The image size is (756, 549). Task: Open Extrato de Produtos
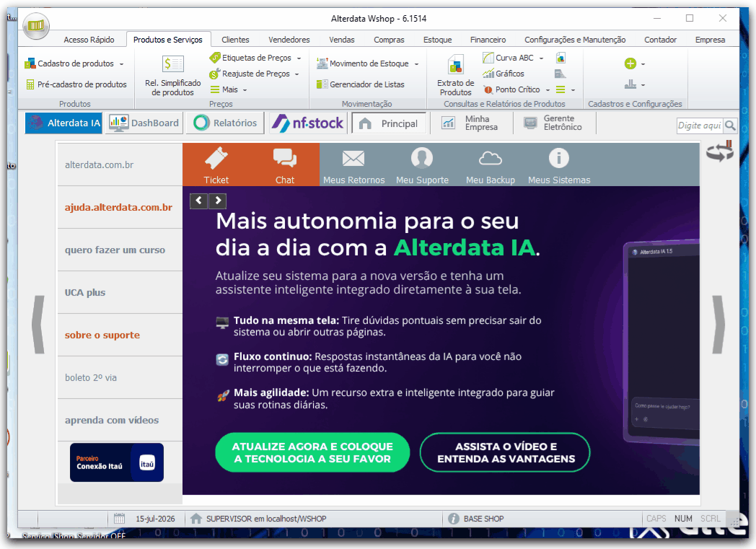pyautogui.click(x=456, y=75)
